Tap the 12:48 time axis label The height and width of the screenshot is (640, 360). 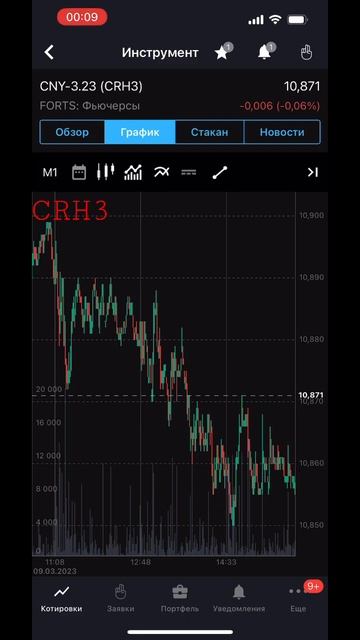tap(140, 562)
